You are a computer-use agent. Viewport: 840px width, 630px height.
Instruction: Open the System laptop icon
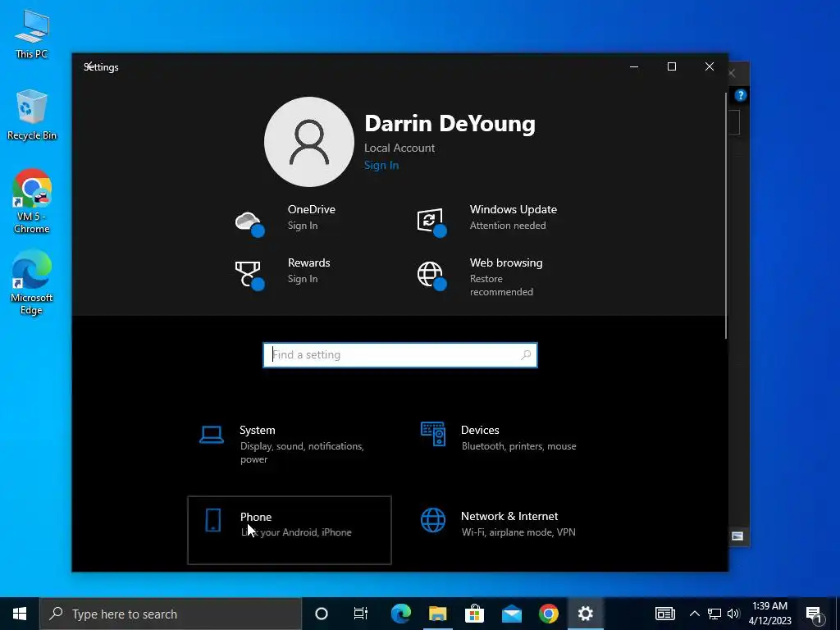pyautogui.click(x=212, y=435)
